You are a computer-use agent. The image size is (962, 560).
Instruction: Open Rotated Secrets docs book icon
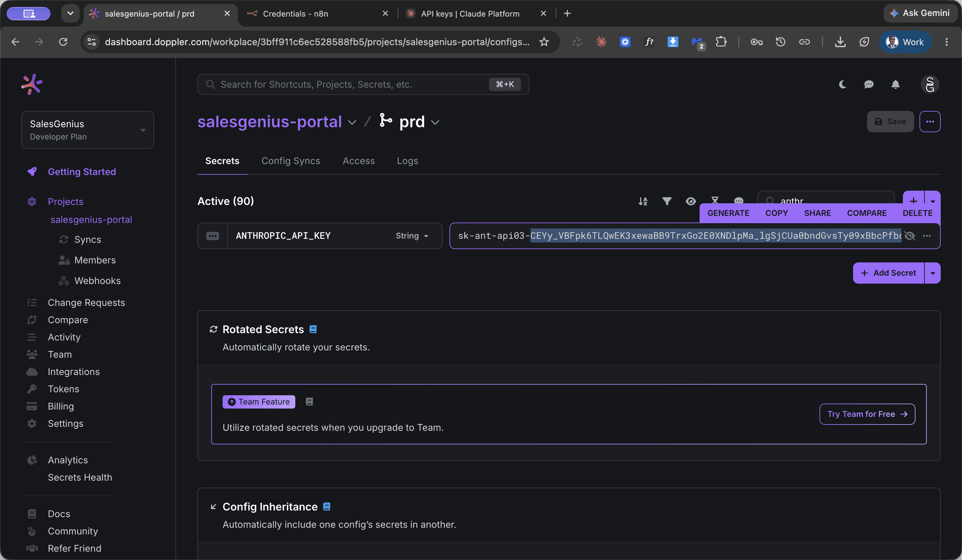pos(313,329)
